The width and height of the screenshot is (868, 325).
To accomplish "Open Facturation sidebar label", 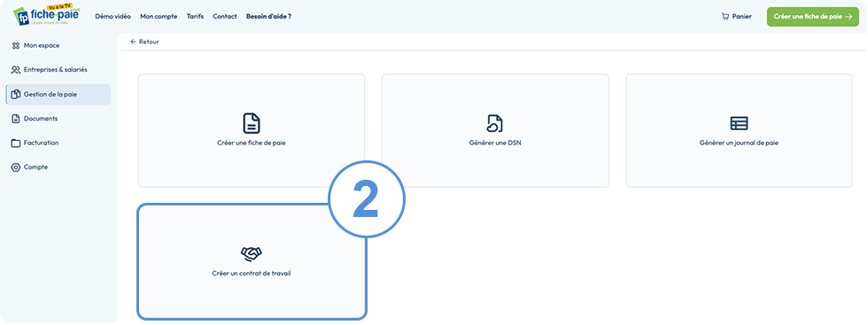I will pos(41,143).
